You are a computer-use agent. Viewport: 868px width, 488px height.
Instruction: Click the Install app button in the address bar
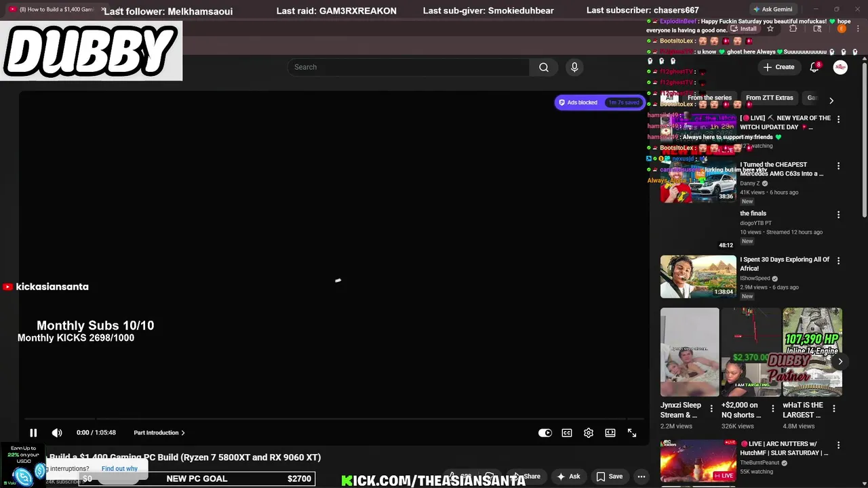tap(745, 29)
